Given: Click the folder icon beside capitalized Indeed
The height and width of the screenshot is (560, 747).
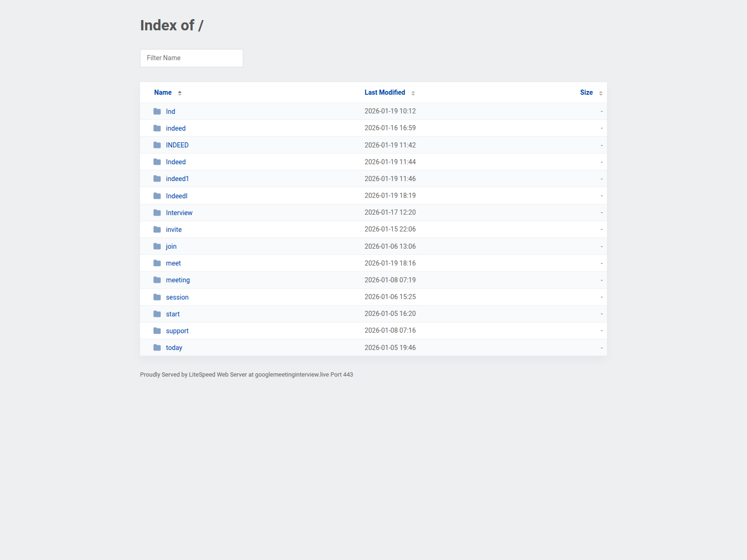Looking at the screenshot, I should coord(157,162).
